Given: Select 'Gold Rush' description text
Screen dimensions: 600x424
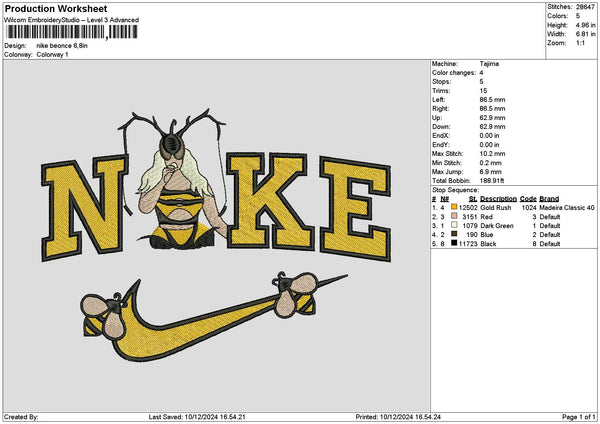Looking at the screenshot, I should pos(496,208).
